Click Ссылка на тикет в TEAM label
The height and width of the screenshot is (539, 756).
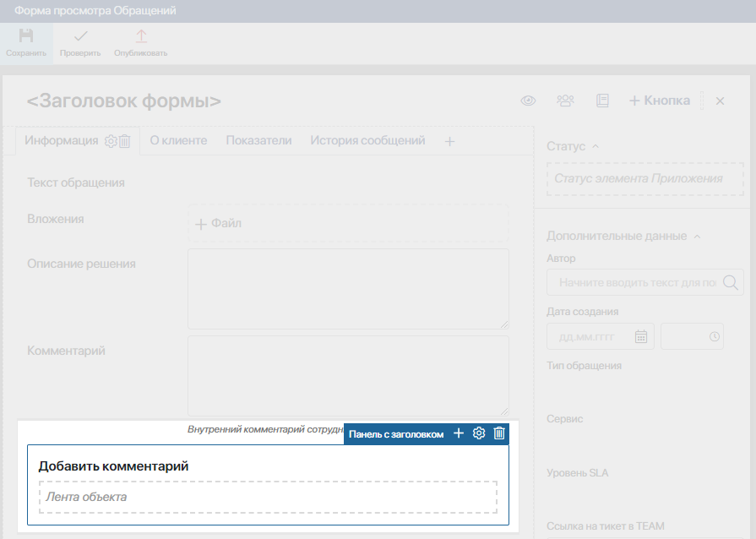[x=605, y=526]
